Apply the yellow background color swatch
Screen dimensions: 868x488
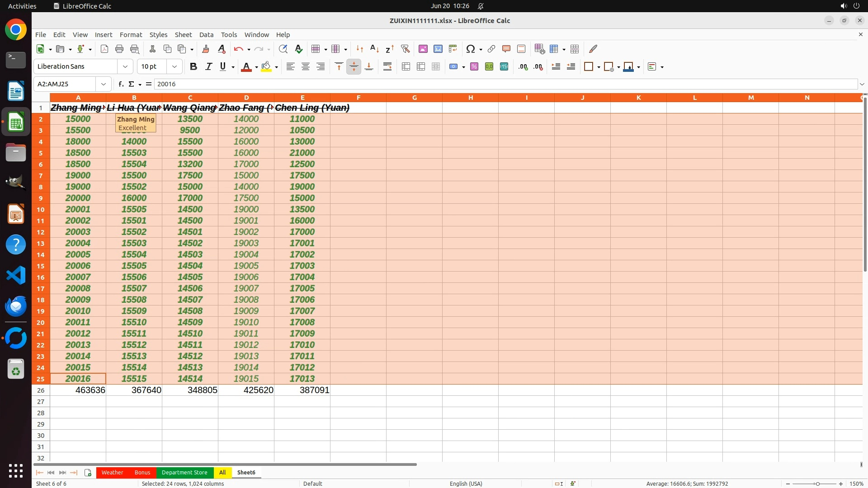coord(266,66)
